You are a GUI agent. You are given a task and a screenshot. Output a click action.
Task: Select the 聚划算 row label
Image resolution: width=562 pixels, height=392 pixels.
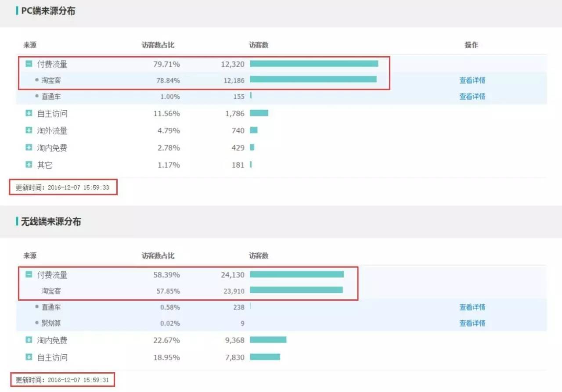pos(51,323)
